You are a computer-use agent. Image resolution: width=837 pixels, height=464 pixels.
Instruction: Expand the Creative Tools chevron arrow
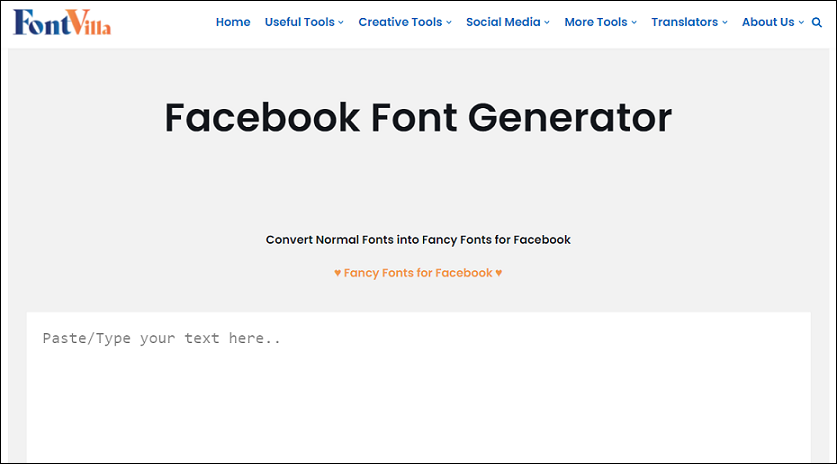(449, 22)
